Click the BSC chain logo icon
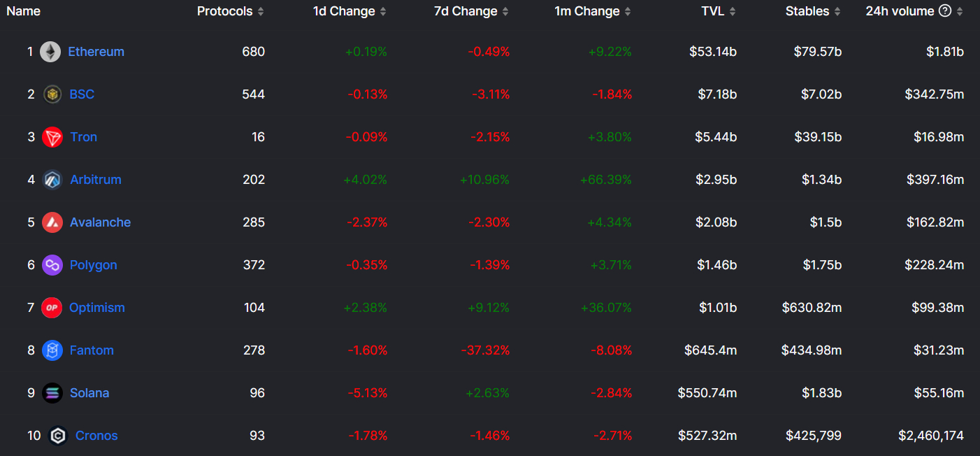The image size is (980, 456). (52, 94)
